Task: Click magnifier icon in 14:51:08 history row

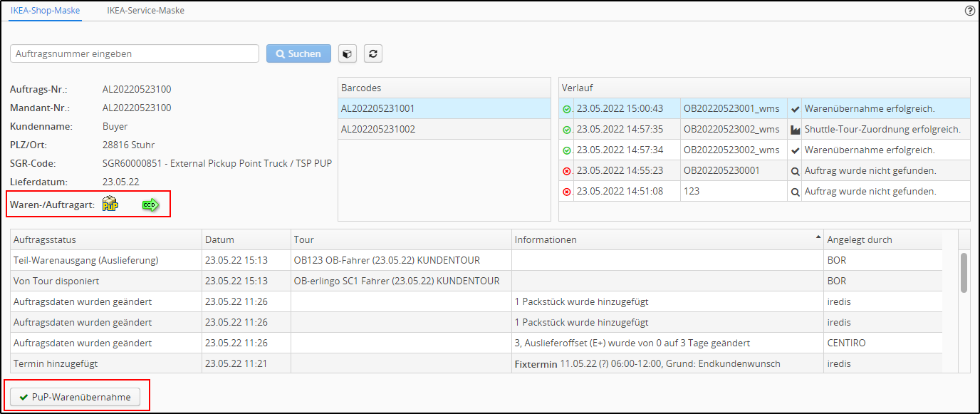Action: pyautogui.click(x=795, y=192)
